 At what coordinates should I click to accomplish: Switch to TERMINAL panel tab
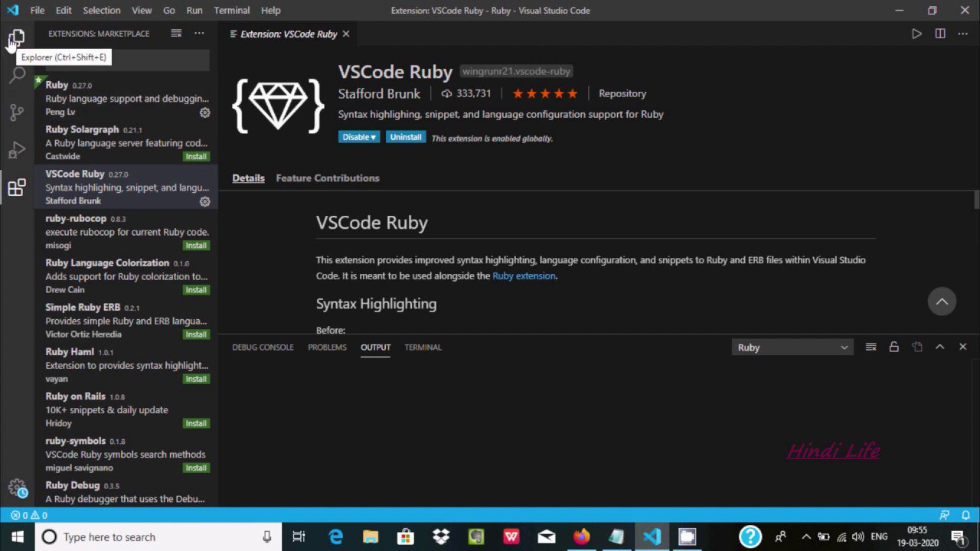[423, 347]
